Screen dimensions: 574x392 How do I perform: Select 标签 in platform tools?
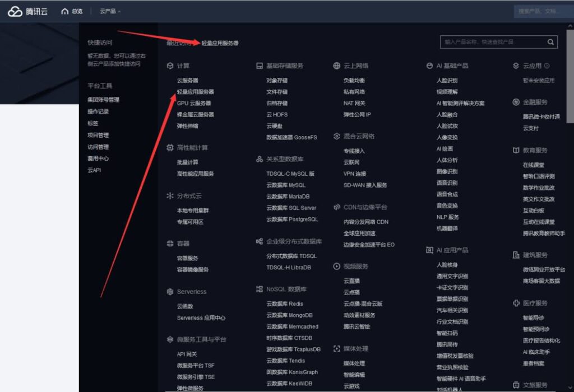(x=92, y=123)
